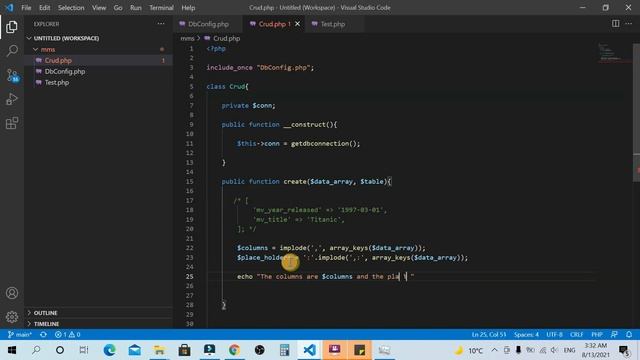Open the Mail app from taskbar
The width and height of the screenshot is (640, 360).
point(134,350)
